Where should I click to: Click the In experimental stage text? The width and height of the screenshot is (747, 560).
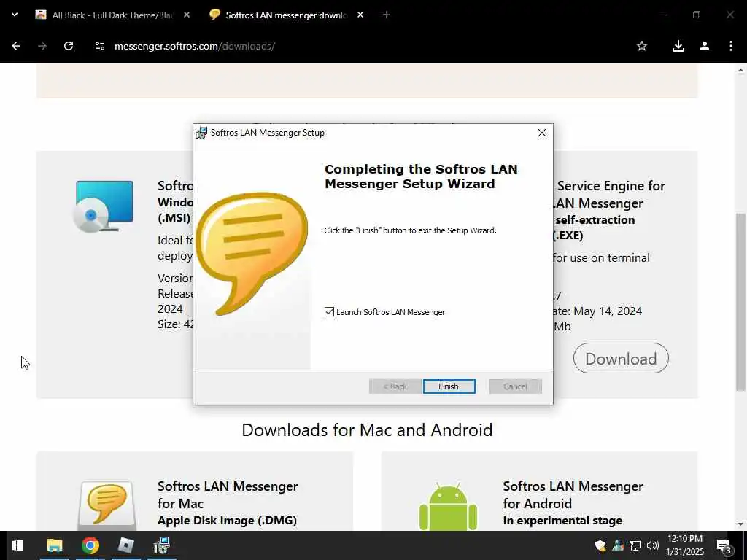pyautogui.click(x=562, y=521)
